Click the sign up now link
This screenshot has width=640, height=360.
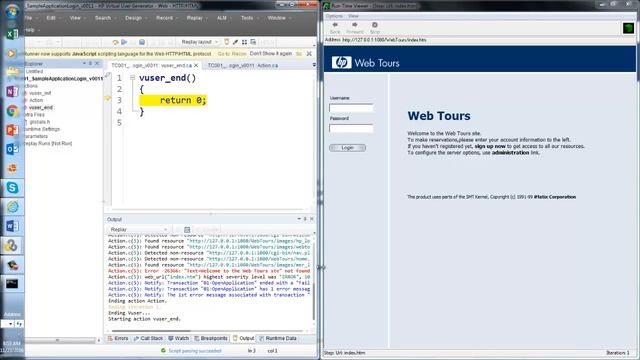coord(490,146)
